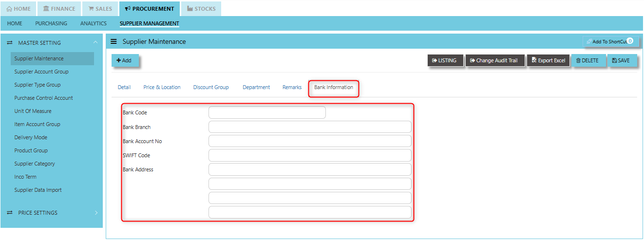Click the Add button with plus icon

pos(125,60)
